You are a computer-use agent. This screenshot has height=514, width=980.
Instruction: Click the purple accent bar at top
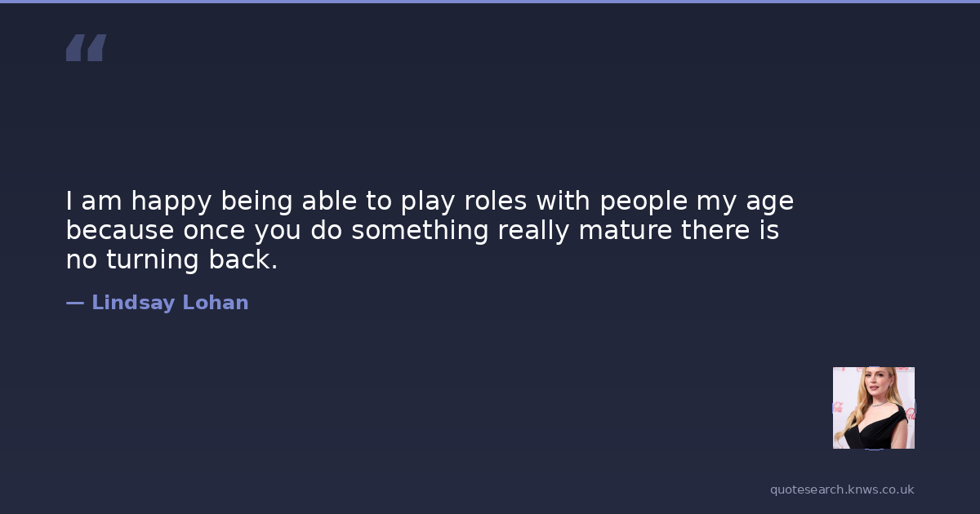[x=490, y=2]
